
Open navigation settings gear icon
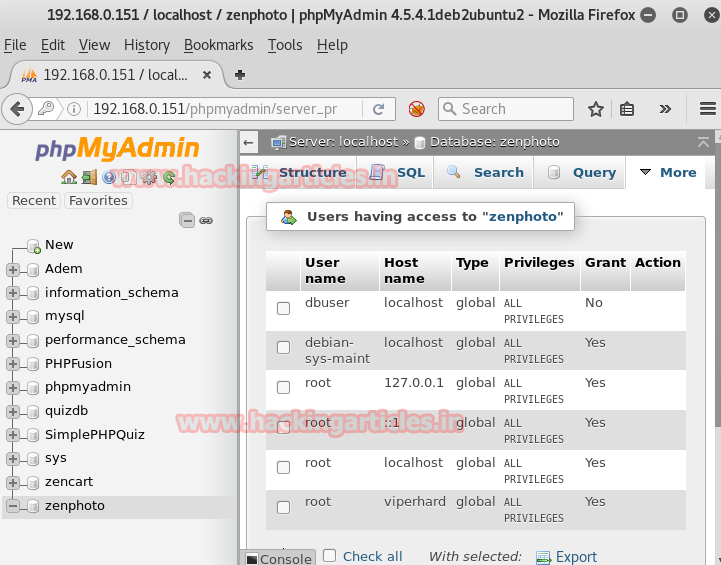tap(149, 177)
